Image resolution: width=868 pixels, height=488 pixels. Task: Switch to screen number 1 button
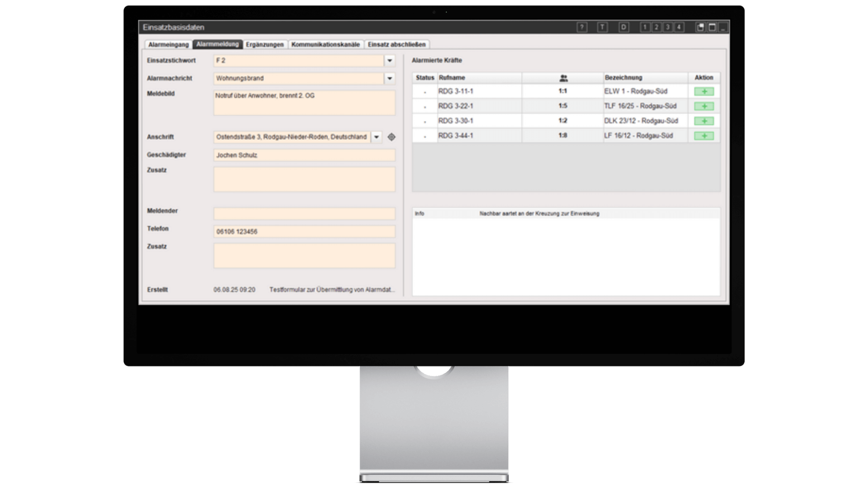pos(645,27)
